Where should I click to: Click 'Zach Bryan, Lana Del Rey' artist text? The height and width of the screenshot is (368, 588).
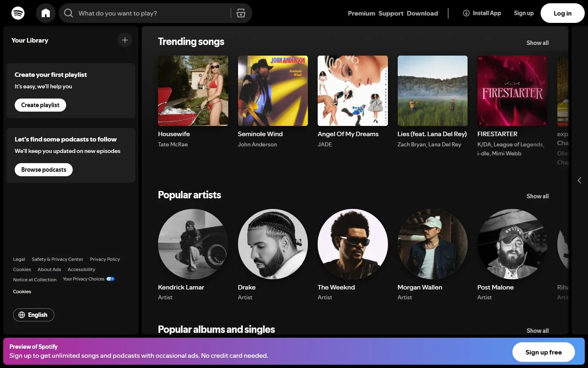(429, 144)
